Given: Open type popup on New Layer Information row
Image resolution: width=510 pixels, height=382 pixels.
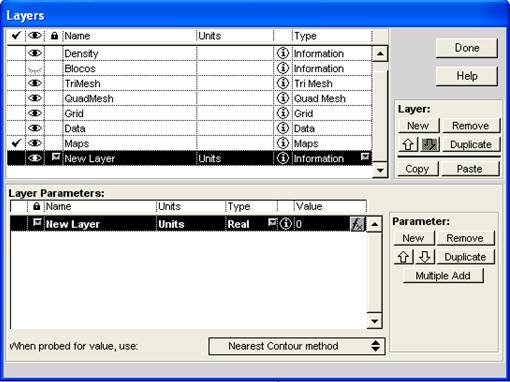Looking at the screenshot, I should click(x=365, y=157).
